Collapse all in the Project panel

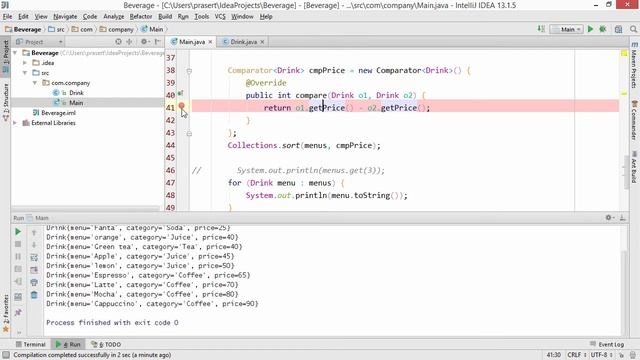[x=129, y=42]
